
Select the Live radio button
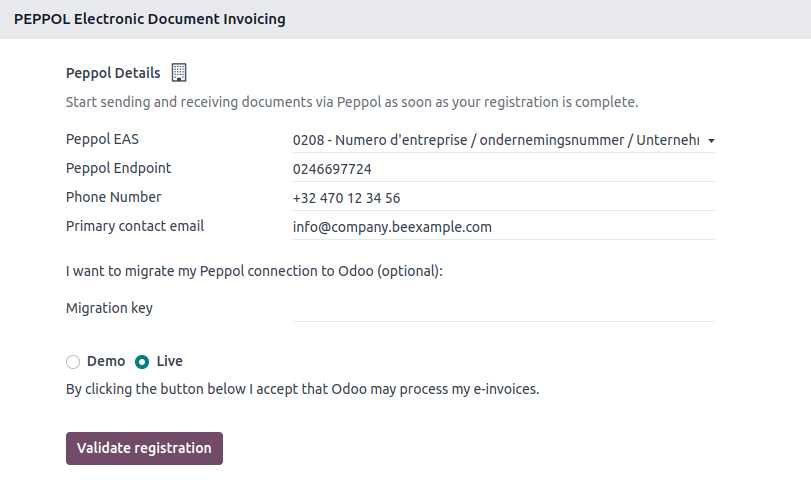(x=142, y=362)
